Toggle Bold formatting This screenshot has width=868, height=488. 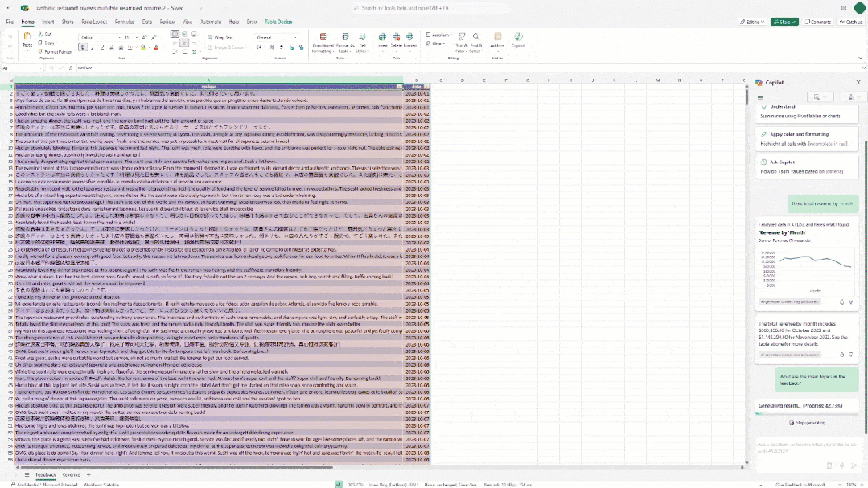pyautogui.click(x=83, y=47)
